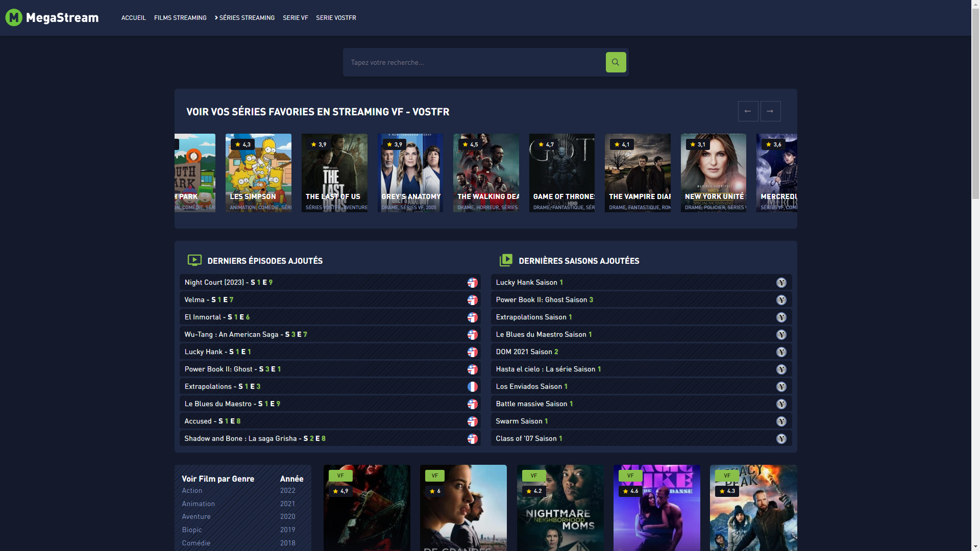
Task: Open The Vampire Diaries poster
Action: click(638, 173)
